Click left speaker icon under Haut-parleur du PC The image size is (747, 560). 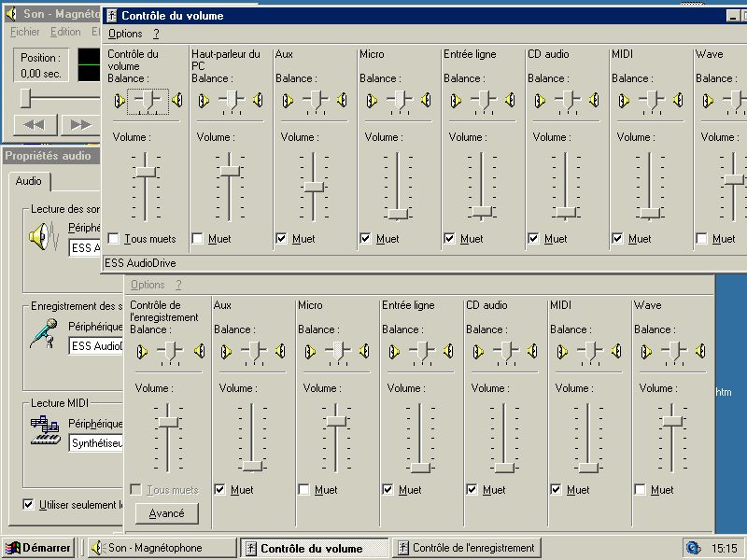(203, 100)
